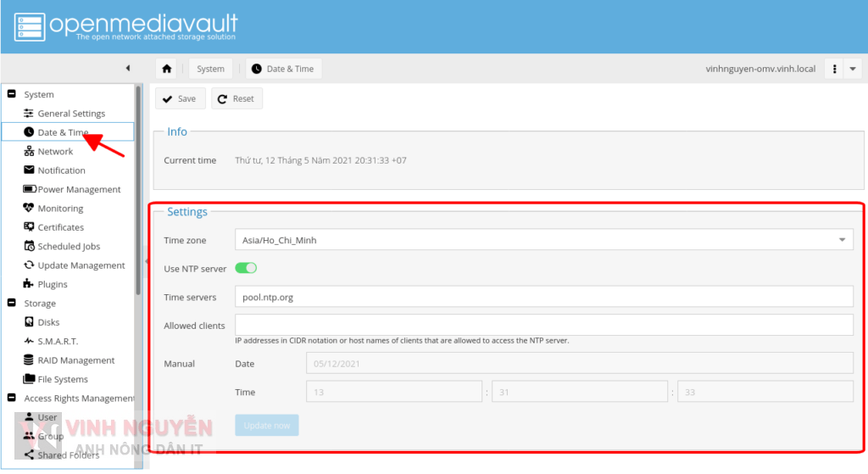Viewport: 868px width, 474px height.
Task: Open the user menu dropdown arrow
Action: pos(854,69)
